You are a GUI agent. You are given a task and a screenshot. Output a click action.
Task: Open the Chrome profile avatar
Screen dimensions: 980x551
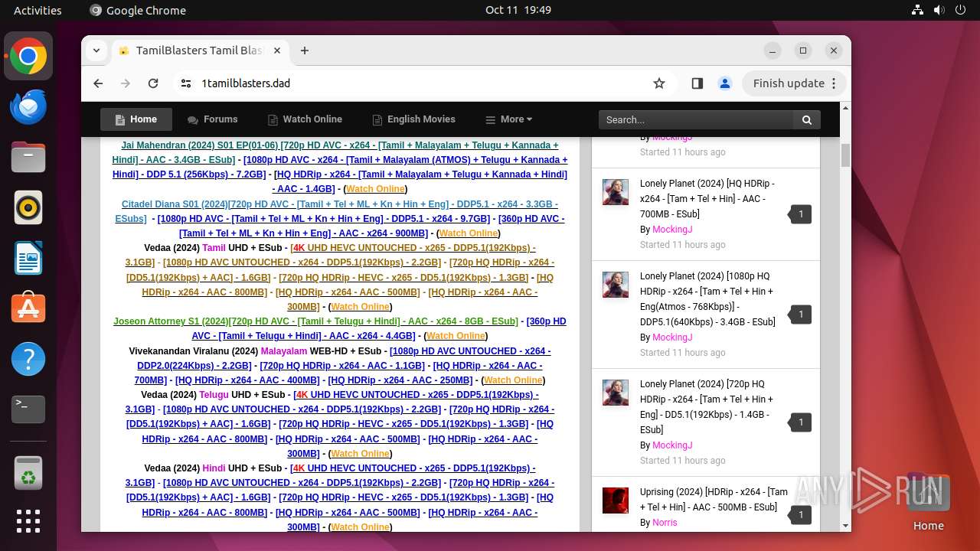pos(725,83)
